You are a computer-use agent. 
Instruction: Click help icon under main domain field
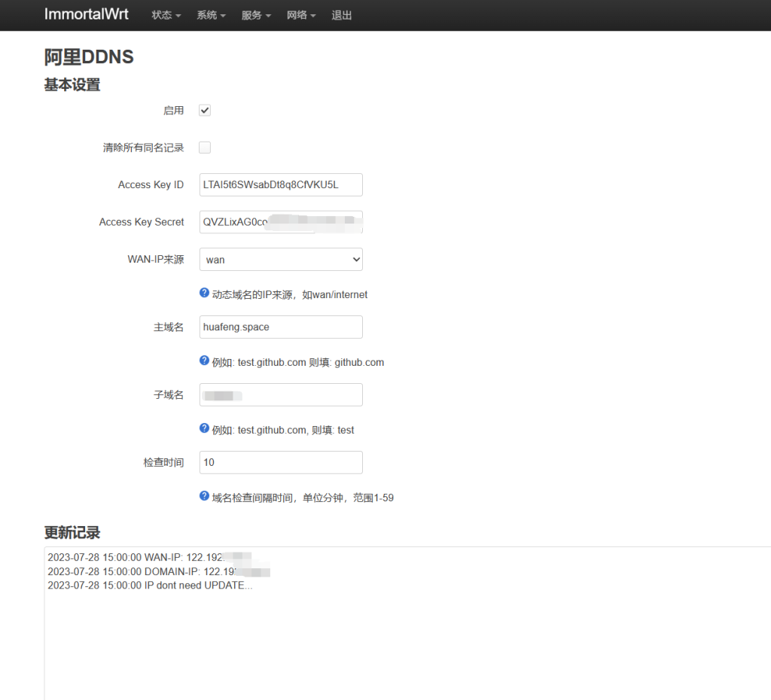point(204,361)
